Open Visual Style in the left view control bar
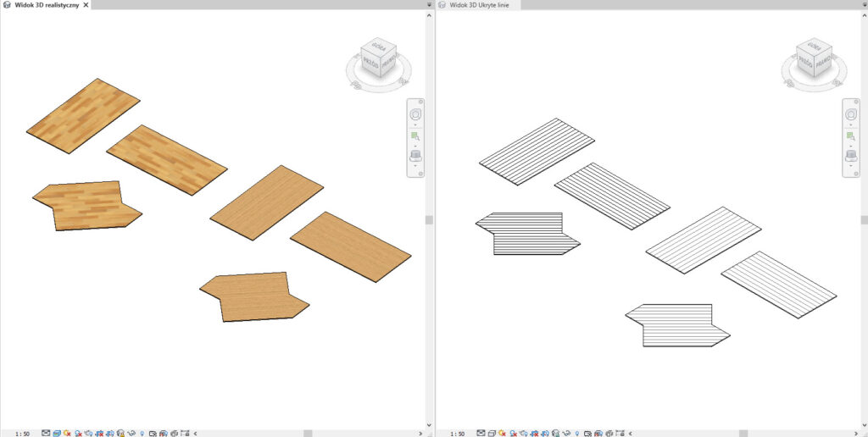 click(x=57, y=433)
